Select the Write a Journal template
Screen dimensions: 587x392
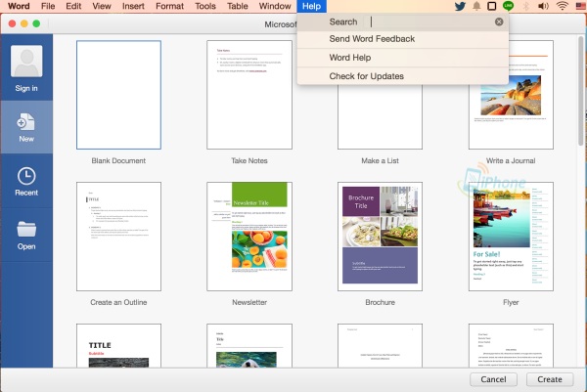pyautogui.click(x=511, y=95)
